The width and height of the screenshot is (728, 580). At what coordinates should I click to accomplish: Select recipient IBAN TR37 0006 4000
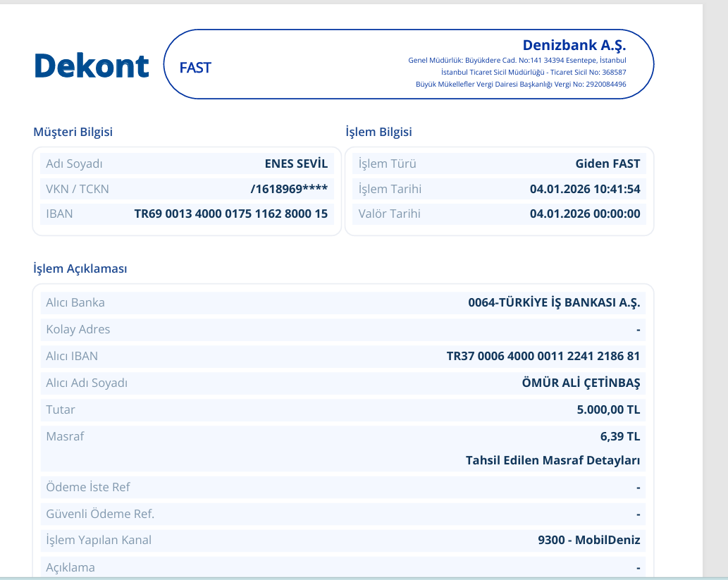(x=543, y=356)
